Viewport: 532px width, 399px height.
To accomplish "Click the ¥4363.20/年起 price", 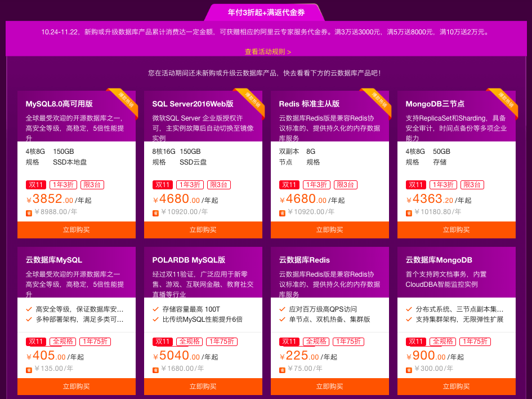I will tap(439, 199).
